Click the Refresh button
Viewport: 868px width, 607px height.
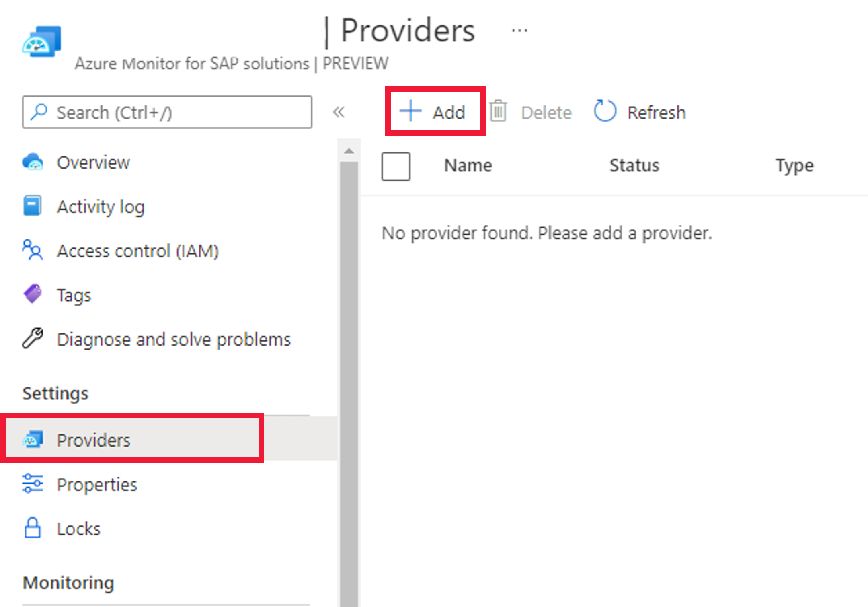[638, 112]
